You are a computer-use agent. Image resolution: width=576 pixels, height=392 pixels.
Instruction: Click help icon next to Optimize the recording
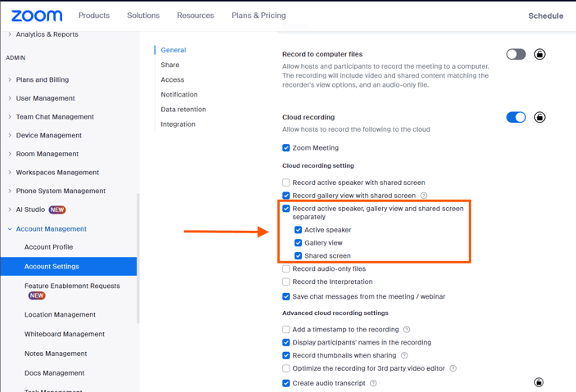pos(453,369)
